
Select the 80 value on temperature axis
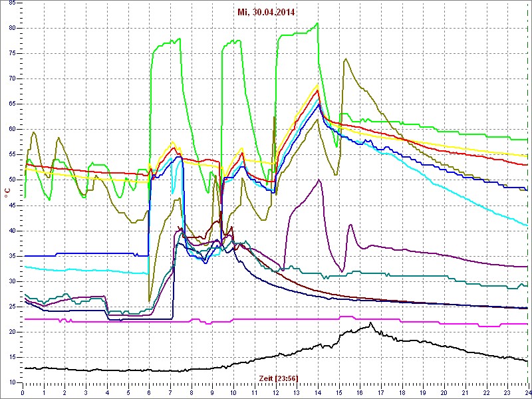pos(11,28)
